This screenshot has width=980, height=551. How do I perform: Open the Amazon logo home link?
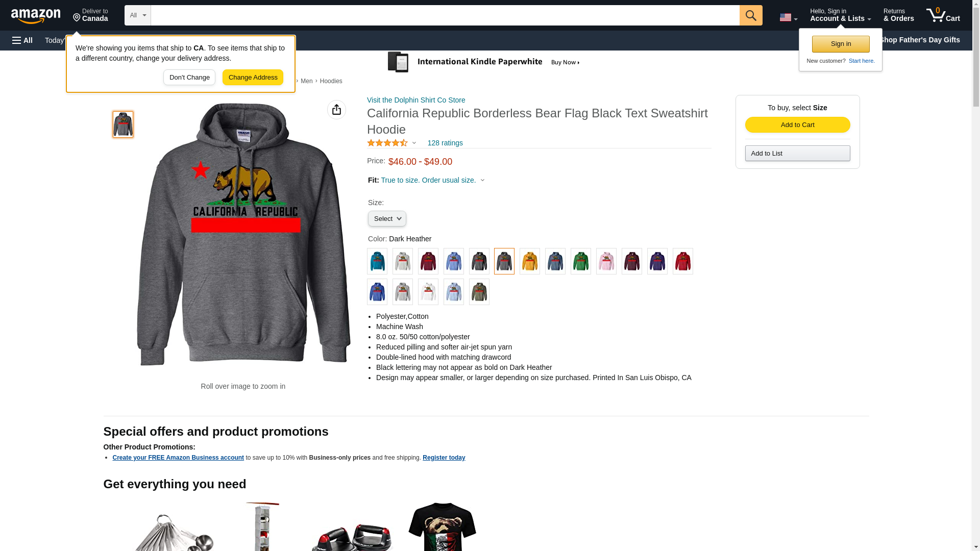pyautogui.click(x=36, y=16)
